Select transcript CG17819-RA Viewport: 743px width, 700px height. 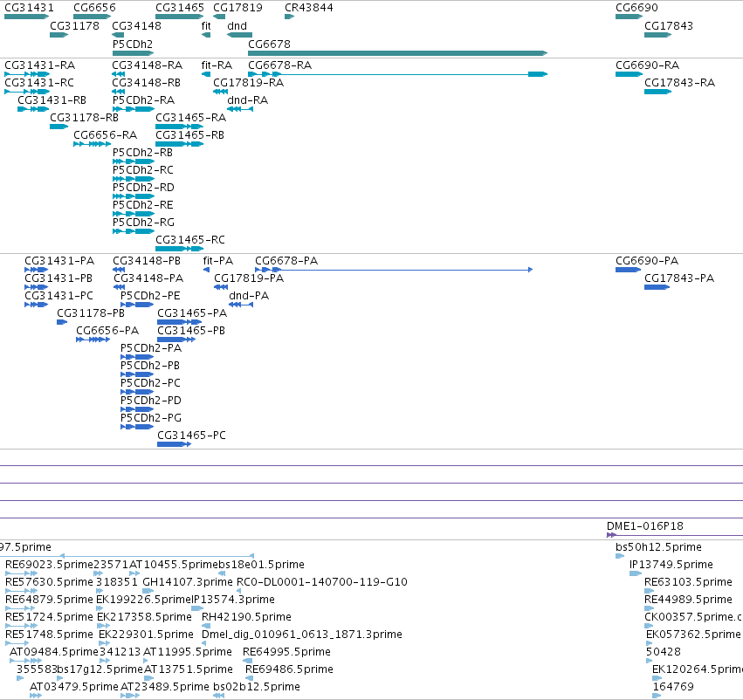pyautogui.click(x=248, y=82)
